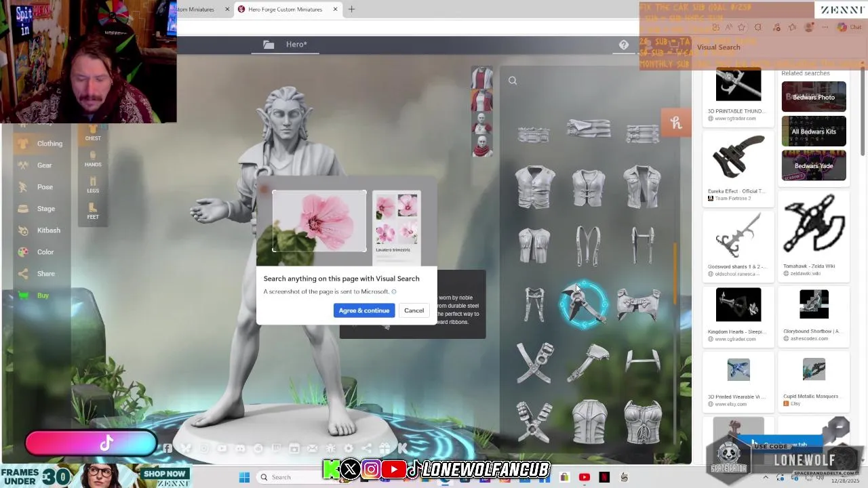Screen dimensions: 868x488
Task: Open the Windows Start menu
Action: (244, 477)
